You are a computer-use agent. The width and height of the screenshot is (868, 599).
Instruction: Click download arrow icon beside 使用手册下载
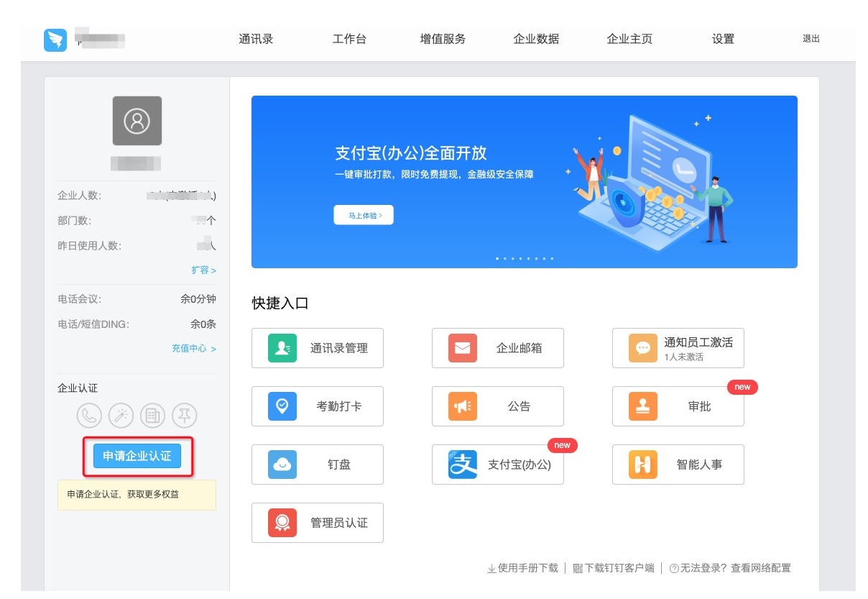click(491, 569)
